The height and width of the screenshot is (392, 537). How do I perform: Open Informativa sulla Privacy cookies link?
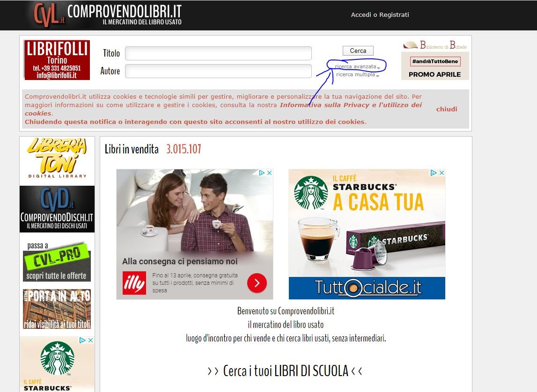(223, 109)
